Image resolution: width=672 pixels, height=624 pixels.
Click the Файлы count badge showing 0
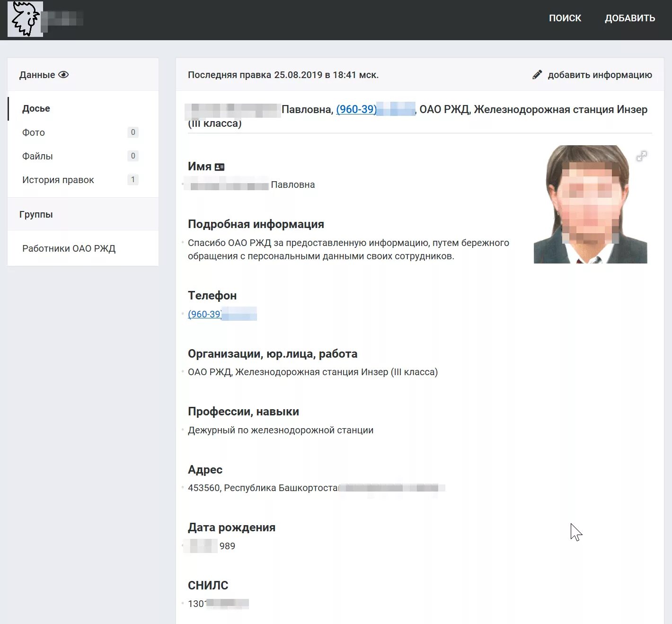pos(133,156)
